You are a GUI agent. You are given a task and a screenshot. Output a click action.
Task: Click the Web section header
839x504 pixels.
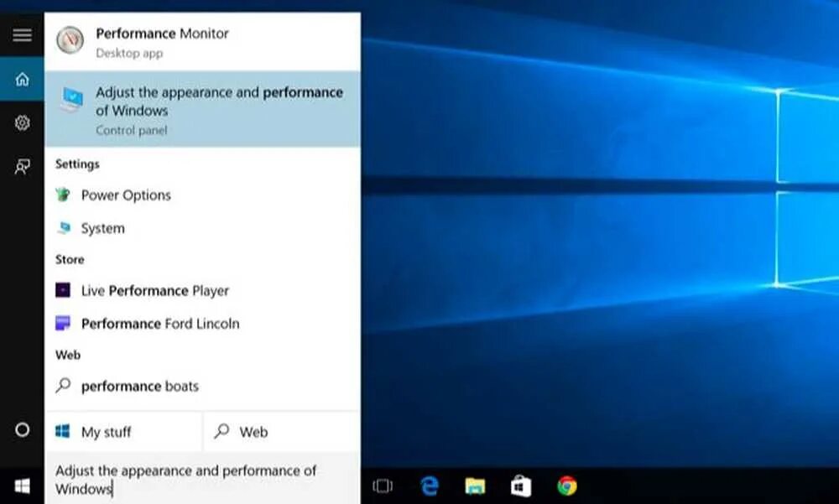pyautogui.click(x=68, y=355)
